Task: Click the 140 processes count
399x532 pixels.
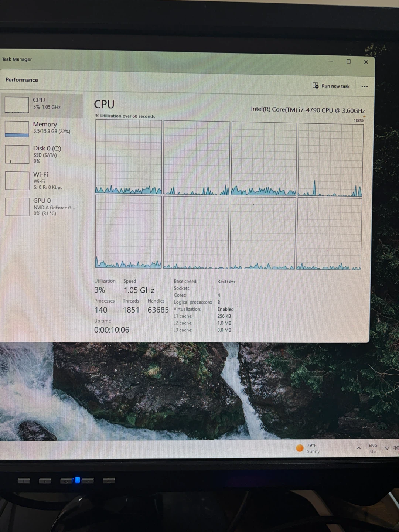Action: coord(100,310)
